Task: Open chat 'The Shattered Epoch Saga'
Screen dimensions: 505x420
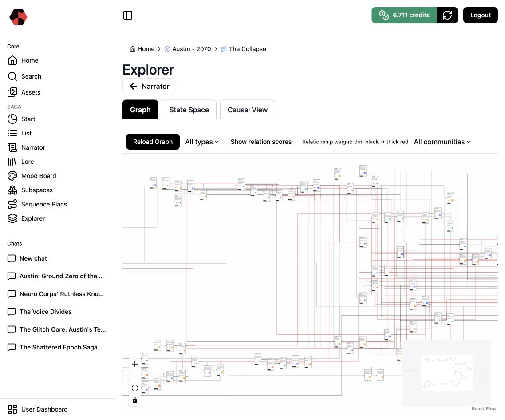Action: pyautogui.click(x=58, y=347)
